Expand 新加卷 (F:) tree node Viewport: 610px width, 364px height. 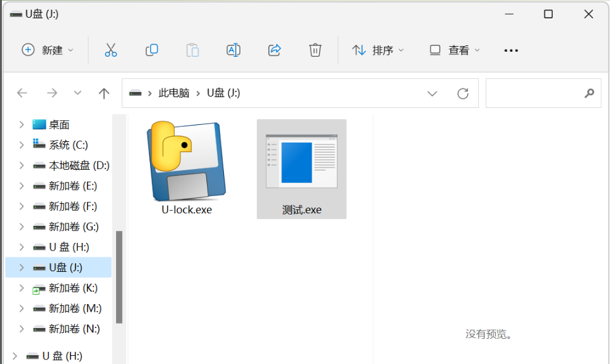click(21, 206)
